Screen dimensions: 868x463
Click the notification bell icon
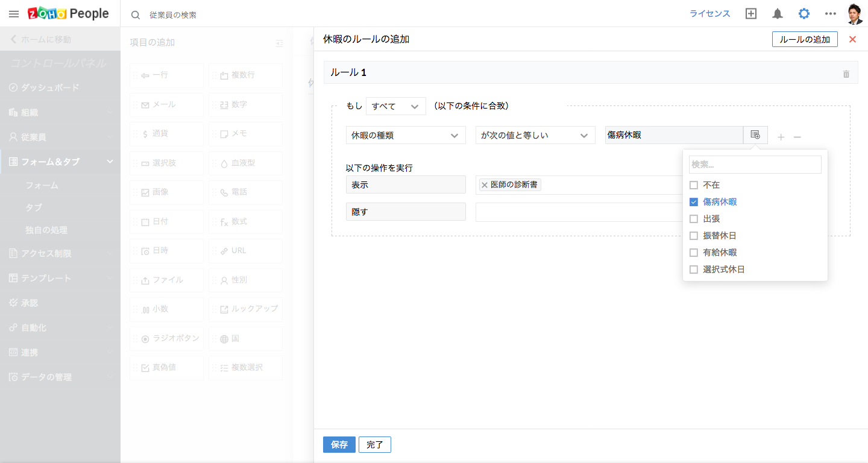pyautogui.click(x=778, y=14)
